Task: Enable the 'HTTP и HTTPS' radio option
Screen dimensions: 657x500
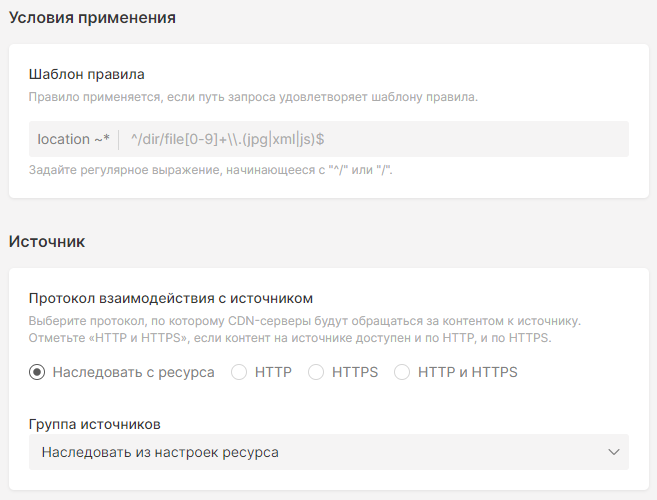Action: point(402,372)
